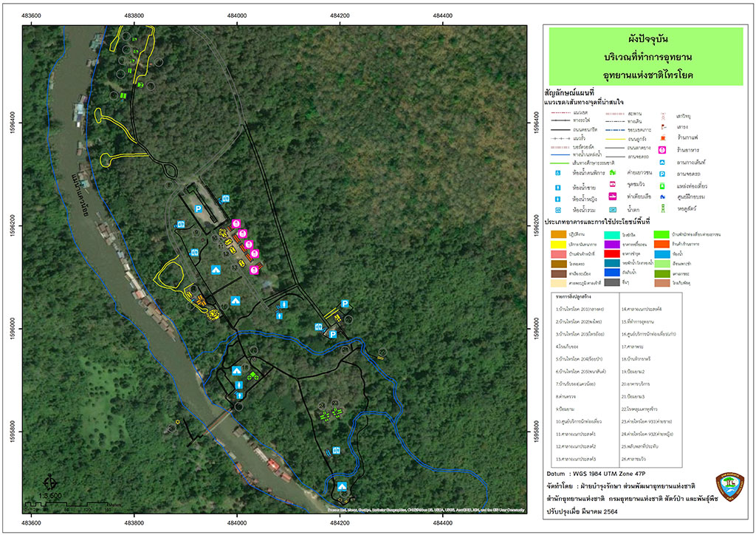Viewport: 756px width, 535px height.
Task: Click the wildlife watchtower legend icon
Action: click(x=663, y=209)
